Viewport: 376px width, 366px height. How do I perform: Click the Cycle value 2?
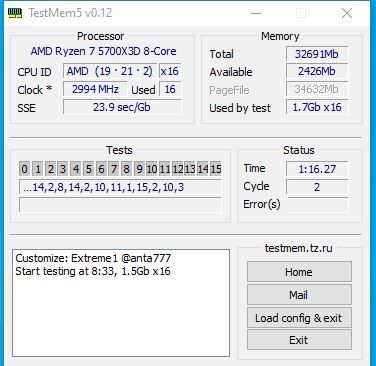pos(317,187)
